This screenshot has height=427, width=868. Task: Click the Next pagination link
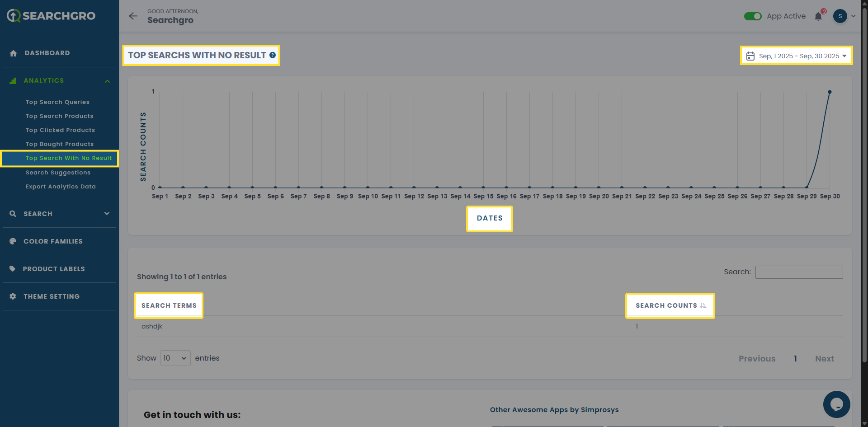coord(824,359)
